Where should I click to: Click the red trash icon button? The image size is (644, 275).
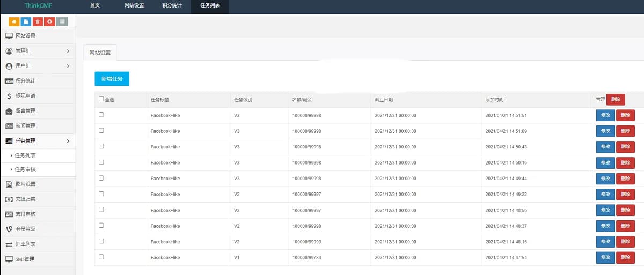(38, 22)
